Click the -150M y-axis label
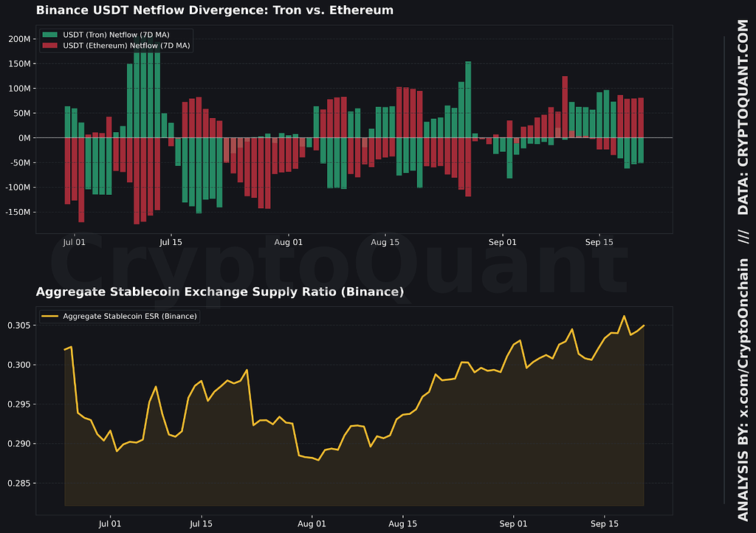Viewport: 756px width, 533px height. [x=18, y=212]
